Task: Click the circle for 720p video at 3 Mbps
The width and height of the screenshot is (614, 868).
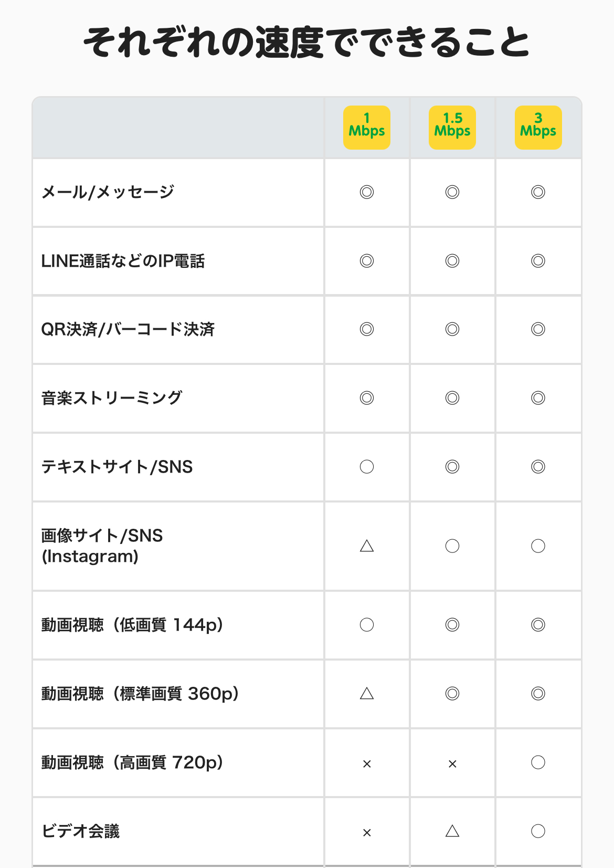Action: tap(538, 762)
